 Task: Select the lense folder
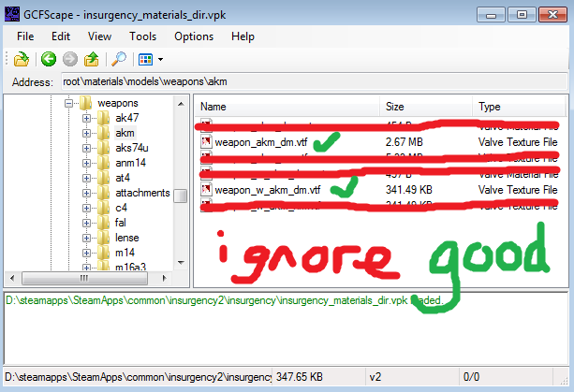[127, 238]
